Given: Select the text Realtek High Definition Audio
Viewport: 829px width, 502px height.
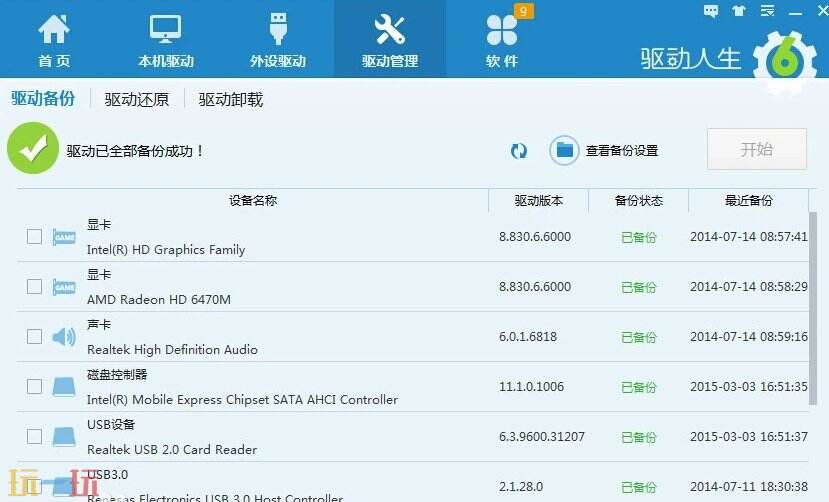Looking at the screenshot, I should coord(172,349).
